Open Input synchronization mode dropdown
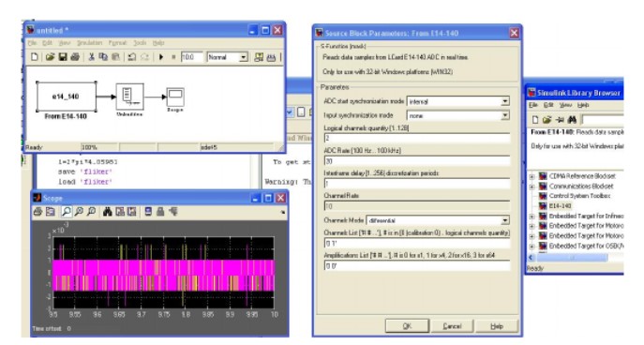Image resolution: width=644 pixels, height=345 pixels. [504, 116]
